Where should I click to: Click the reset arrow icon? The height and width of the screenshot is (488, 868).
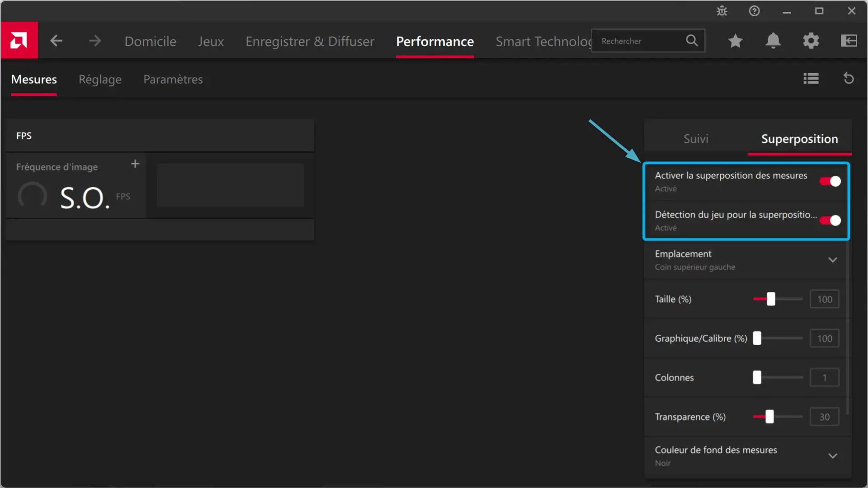pyautogui.click(x=849, y=79)
